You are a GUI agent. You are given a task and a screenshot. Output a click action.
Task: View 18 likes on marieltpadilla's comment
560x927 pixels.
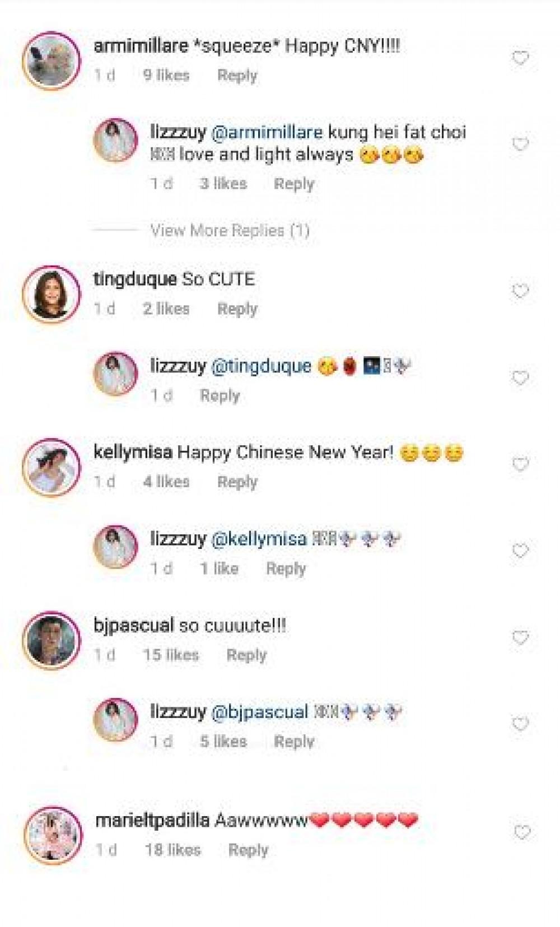click(x=172, y=850)
